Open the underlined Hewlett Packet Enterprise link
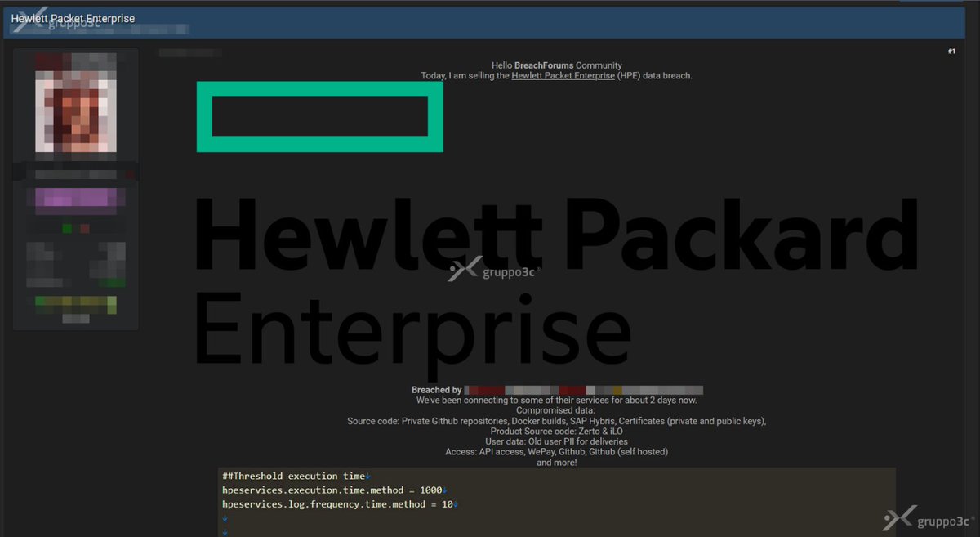980x537 pixels. (x=563, y=76)
